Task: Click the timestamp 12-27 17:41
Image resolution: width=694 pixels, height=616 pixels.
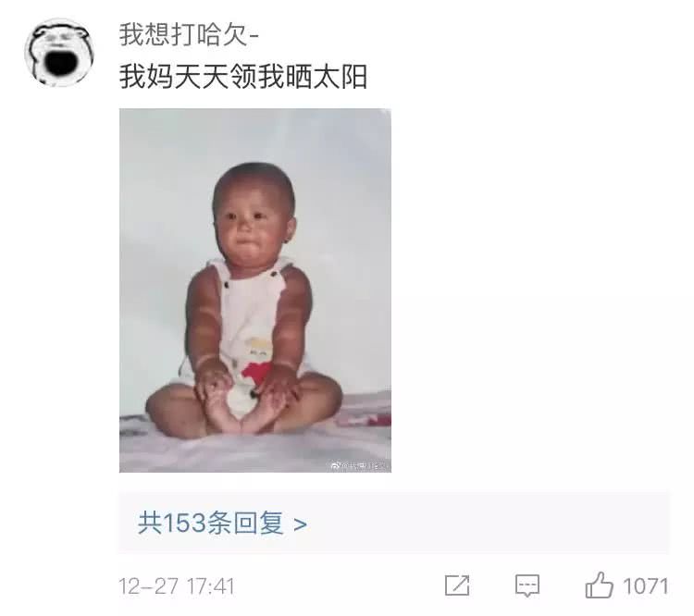Action: tap(177, 586)
